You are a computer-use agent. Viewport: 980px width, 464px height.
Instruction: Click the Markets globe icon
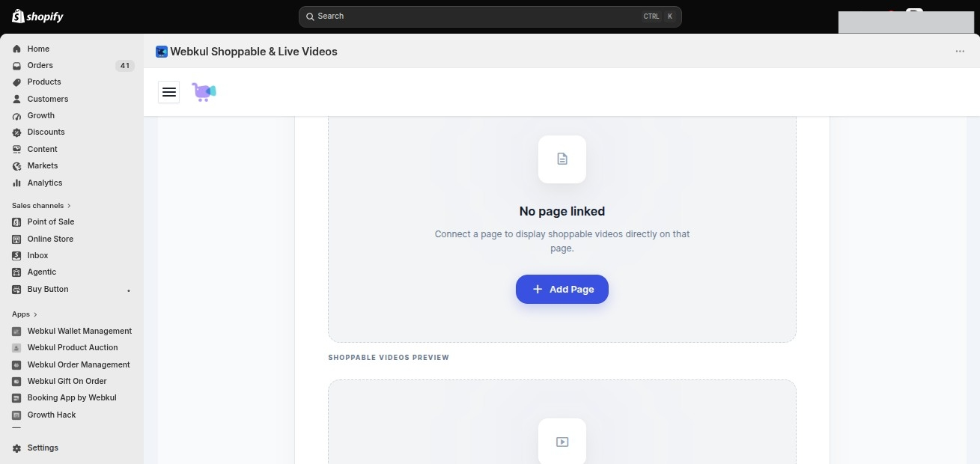(16, 165)
